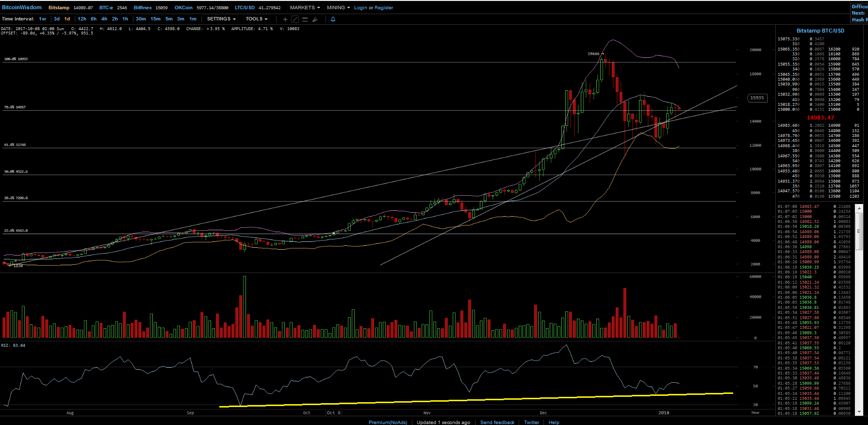The image size is (868, 425).
Task: Select the 3m time interval
Action: (x=180, y=19)
